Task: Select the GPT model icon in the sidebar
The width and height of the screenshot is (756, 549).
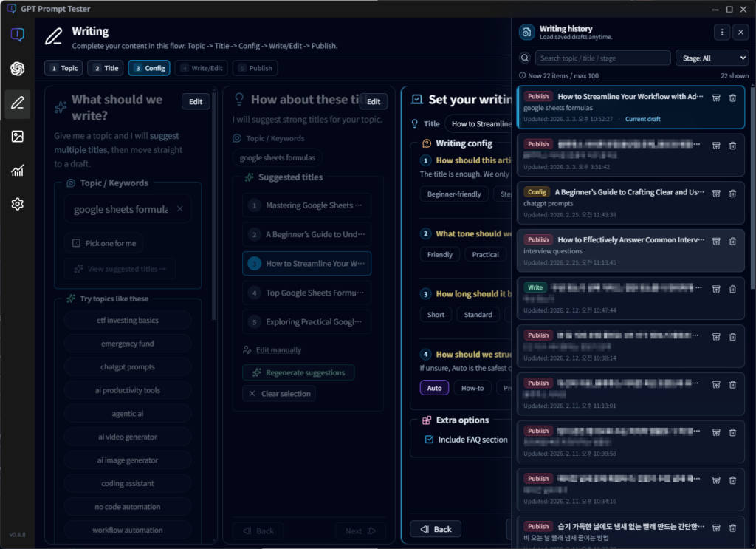Action: (17, 68)
